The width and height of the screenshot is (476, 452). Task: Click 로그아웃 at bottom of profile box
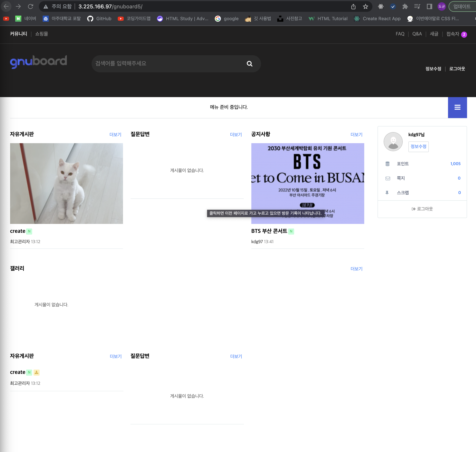pyautogui.click(x=422, y=209)
